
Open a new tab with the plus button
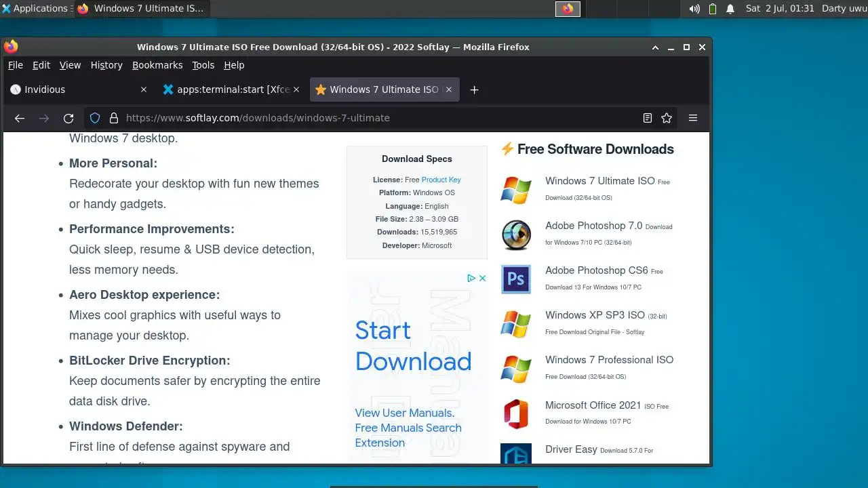point(475,89)
